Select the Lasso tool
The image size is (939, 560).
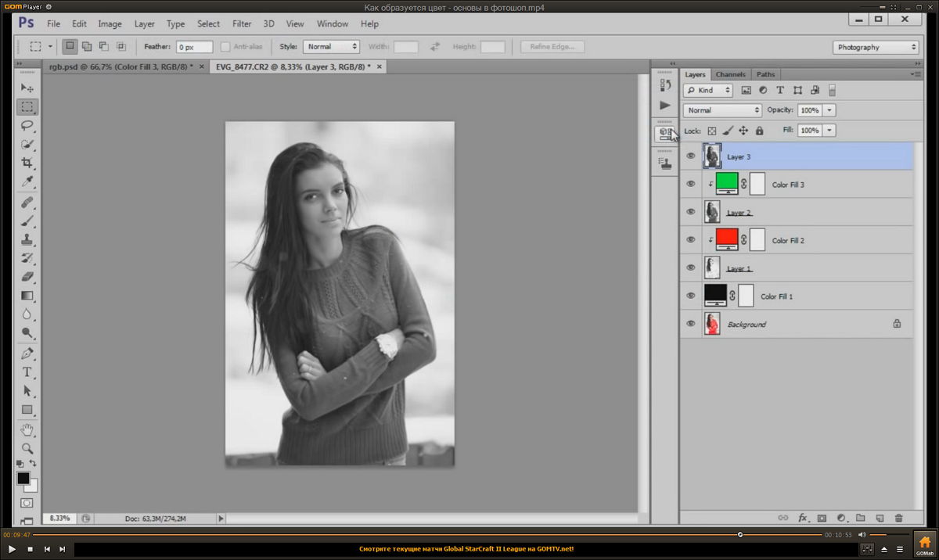(27, 125)
